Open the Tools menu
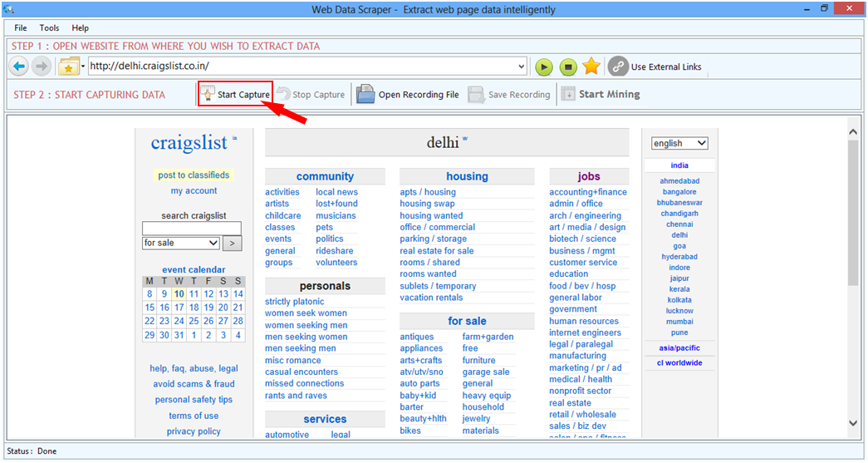The image size is (868, 463). coord(49,27)
